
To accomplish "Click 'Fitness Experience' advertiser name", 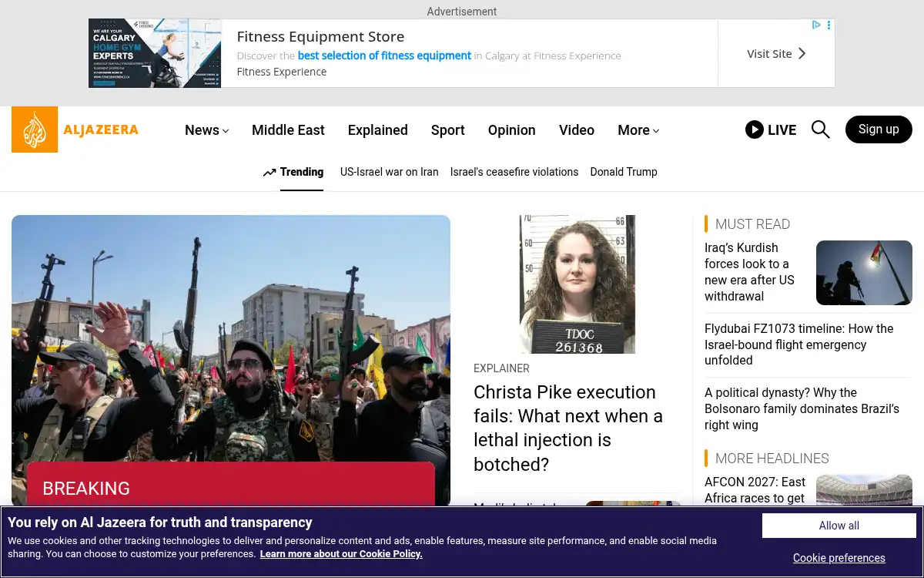I will point(282,72).
